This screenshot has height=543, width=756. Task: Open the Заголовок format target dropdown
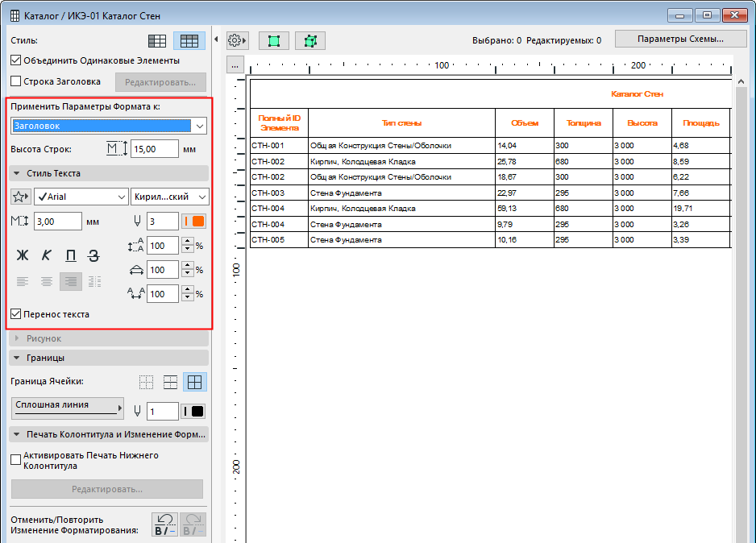(110, 126)
